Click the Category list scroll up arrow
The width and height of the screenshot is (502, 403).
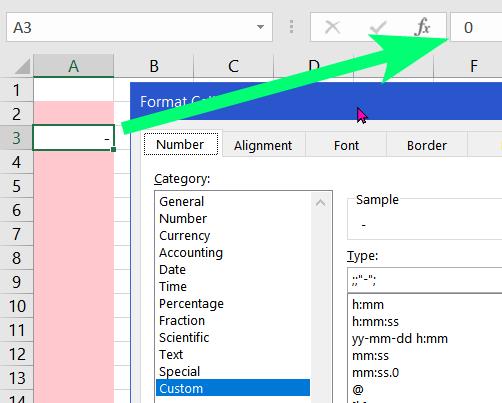point(320,202)
